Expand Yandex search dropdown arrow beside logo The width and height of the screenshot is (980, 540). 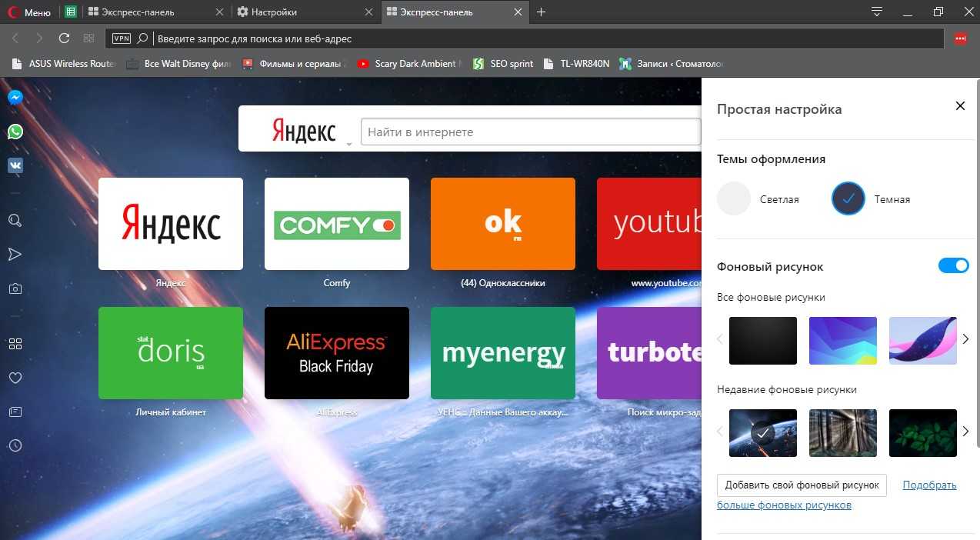coord(348,144)
